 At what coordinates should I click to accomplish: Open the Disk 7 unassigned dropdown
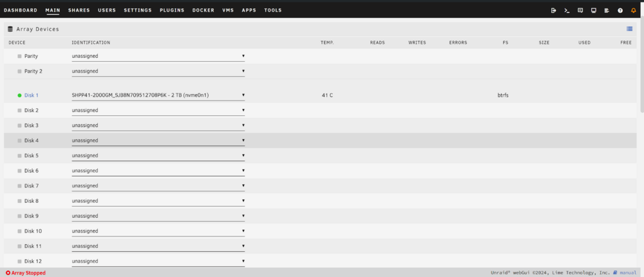click(158, 186)
